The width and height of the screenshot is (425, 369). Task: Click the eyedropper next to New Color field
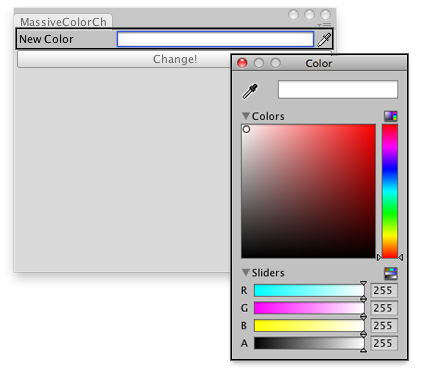pos(324,39)
